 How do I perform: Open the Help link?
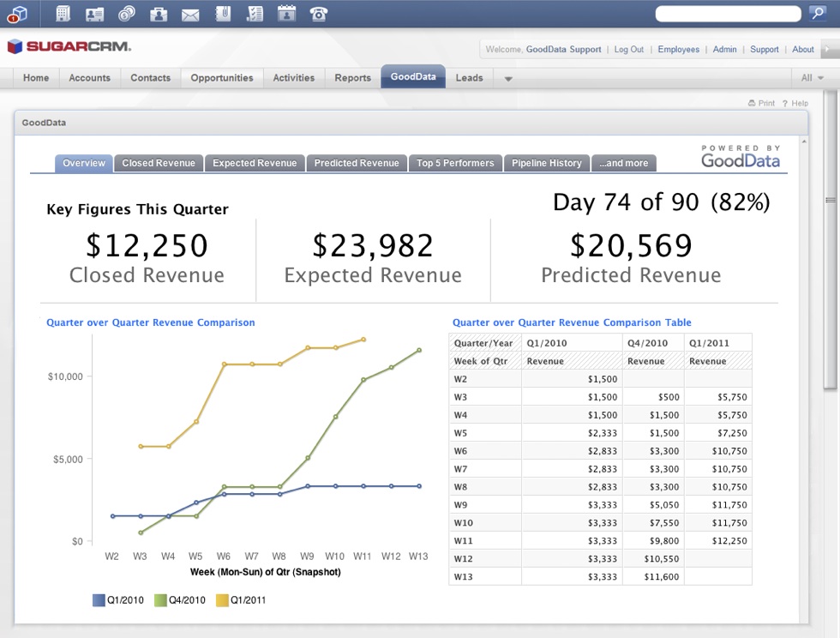[795, 103]
